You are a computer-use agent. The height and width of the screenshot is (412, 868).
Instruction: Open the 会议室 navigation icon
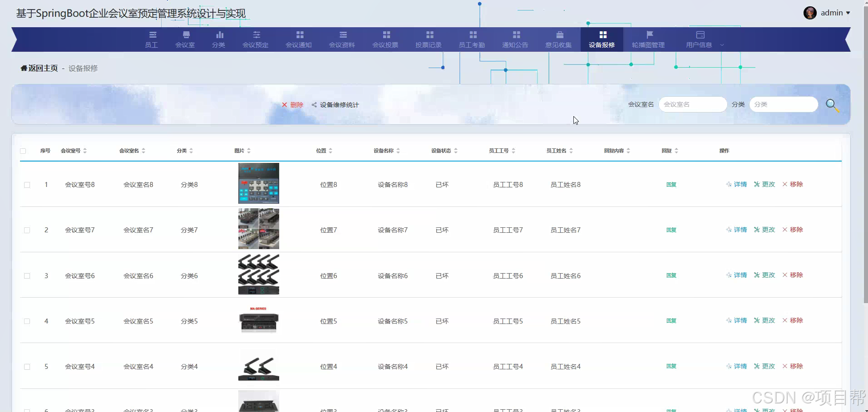pos(186,35)
